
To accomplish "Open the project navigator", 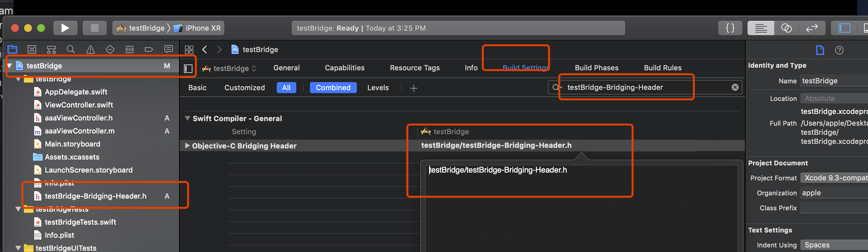I will tap(12, 49).
